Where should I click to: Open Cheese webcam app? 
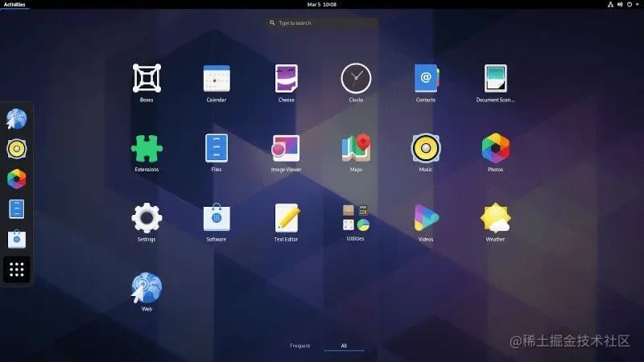[287, 79]
